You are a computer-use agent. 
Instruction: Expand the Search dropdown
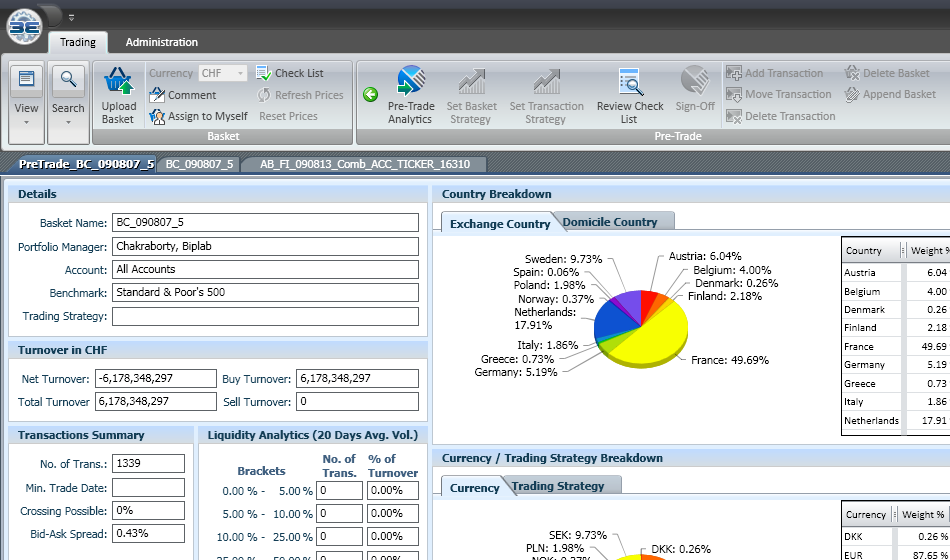(x=68, y=123)
